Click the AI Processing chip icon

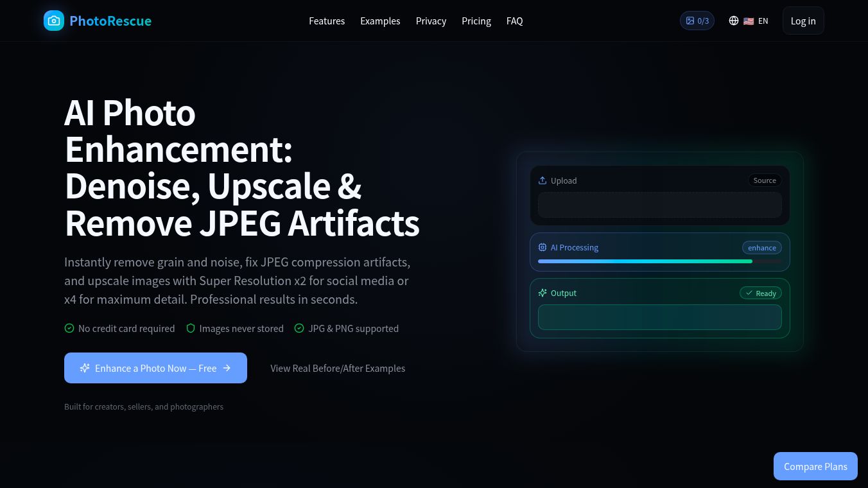coord(542,247)
